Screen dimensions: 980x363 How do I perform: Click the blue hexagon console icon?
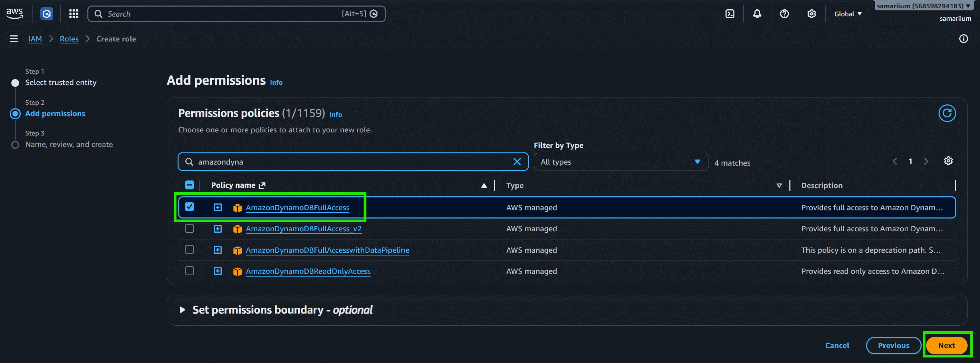47,14
